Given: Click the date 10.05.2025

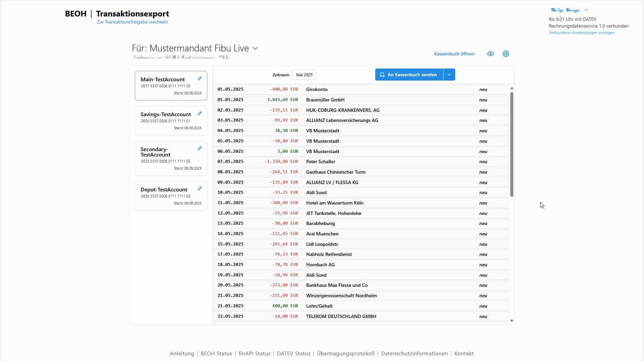Looking at the screenshot, I should (230, 192).
